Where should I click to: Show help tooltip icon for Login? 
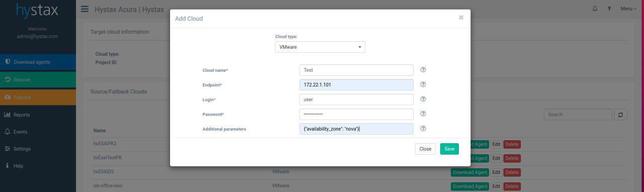point(423,99)
